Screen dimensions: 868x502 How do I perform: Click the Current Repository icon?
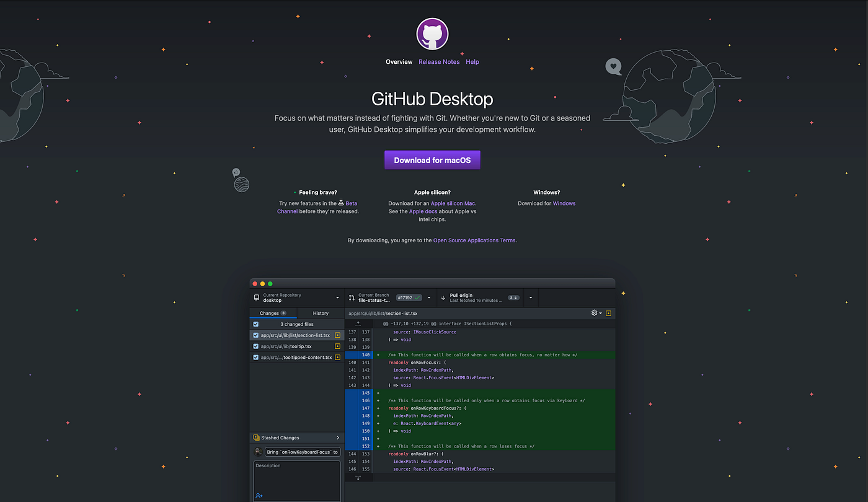[257, 297]
